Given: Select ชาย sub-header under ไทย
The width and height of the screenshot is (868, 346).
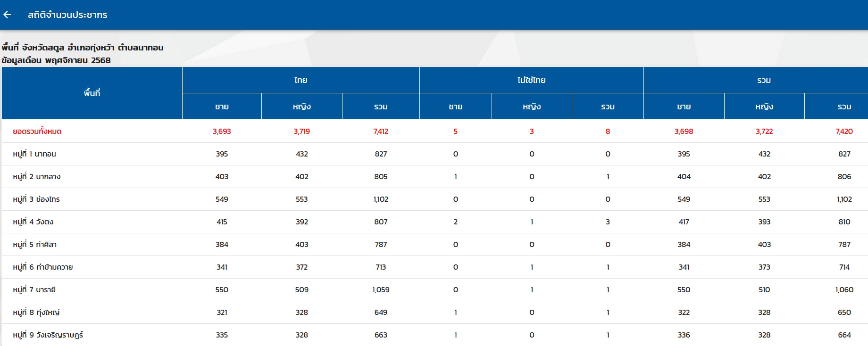Looking at the screenshot, I should 222,107.
